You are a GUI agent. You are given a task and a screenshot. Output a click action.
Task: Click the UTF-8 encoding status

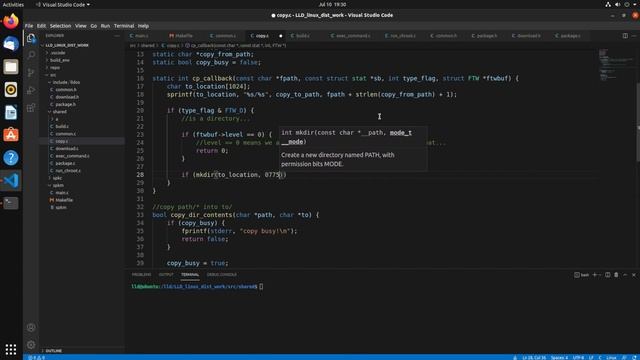tap(578, 358)
